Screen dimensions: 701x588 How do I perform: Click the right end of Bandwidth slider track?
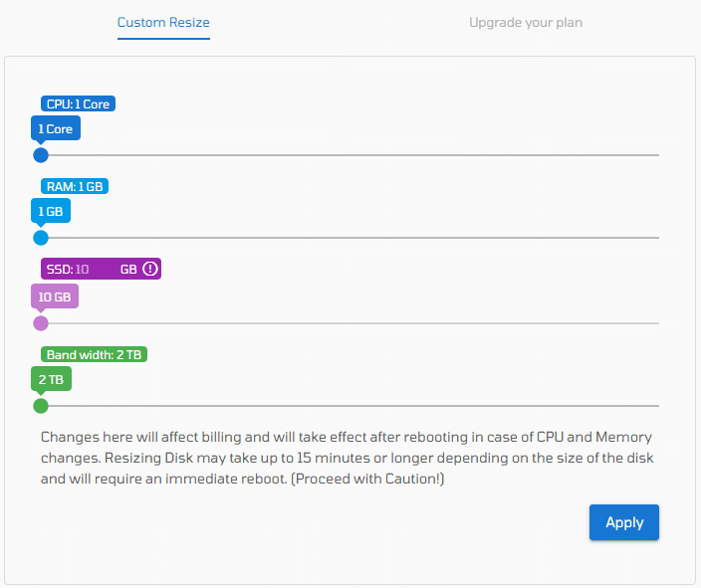[x=657, y=406]
